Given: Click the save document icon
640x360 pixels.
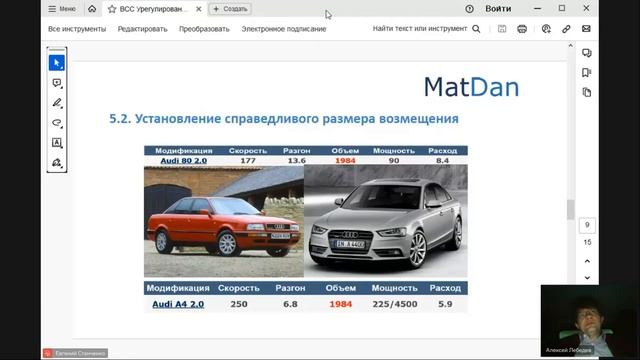Looking at the screenshot, I should (x=502, y=29).
